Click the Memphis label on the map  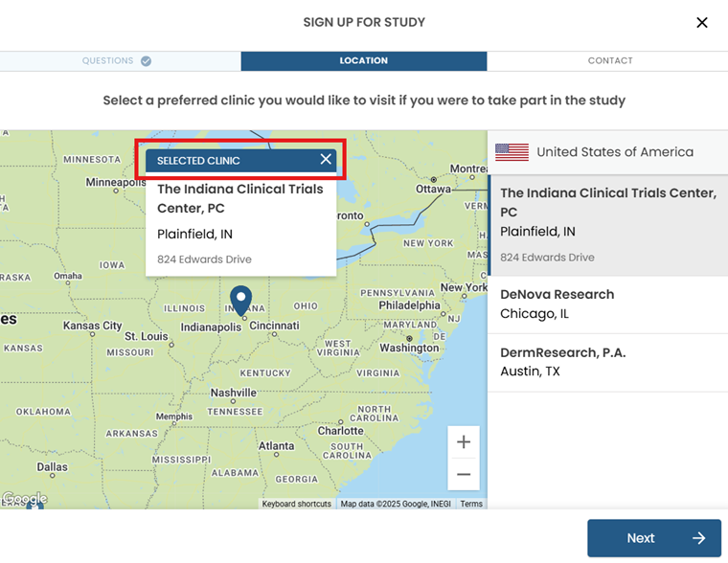click(174, 417)
